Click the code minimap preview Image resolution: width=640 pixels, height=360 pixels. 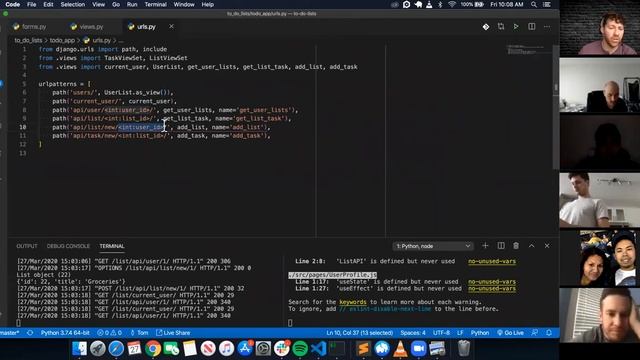tap(527, 50)
